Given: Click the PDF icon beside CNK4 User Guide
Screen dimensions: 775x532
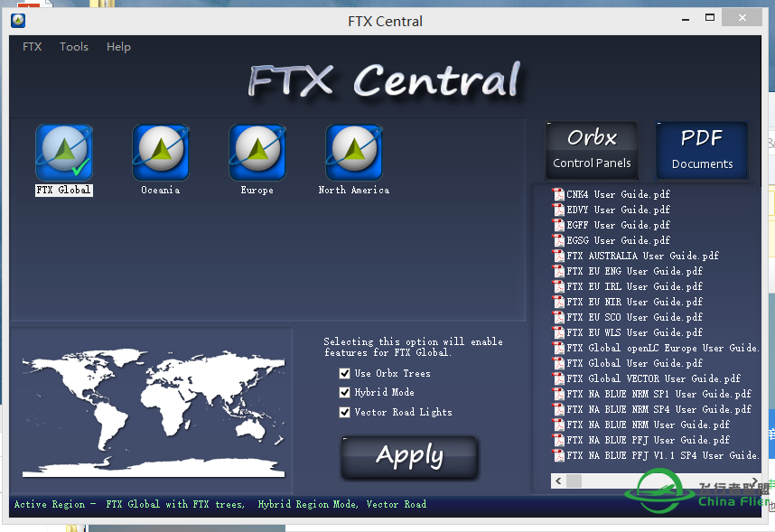Looking at the screenshot, I should [x=560, y=193].
